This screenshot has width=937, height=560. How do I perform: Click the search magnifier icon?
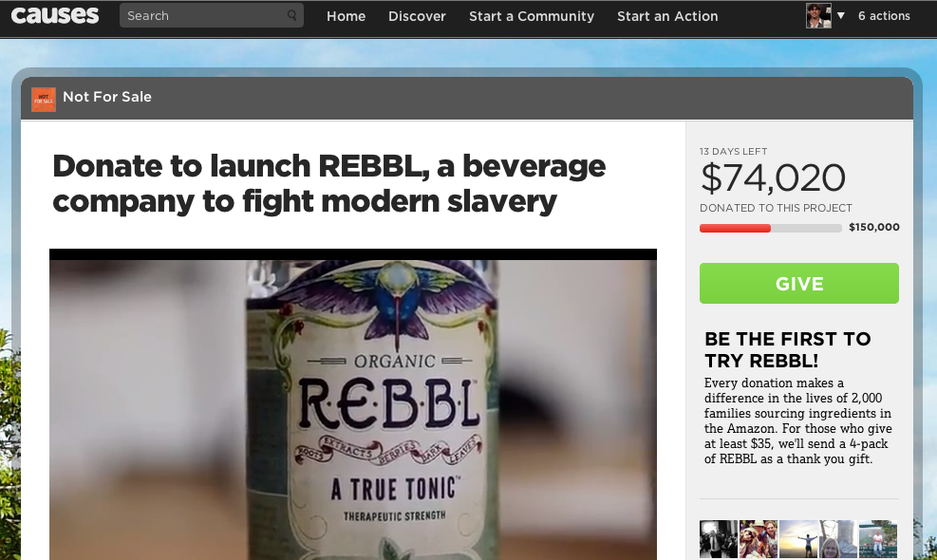click(291, 16)
